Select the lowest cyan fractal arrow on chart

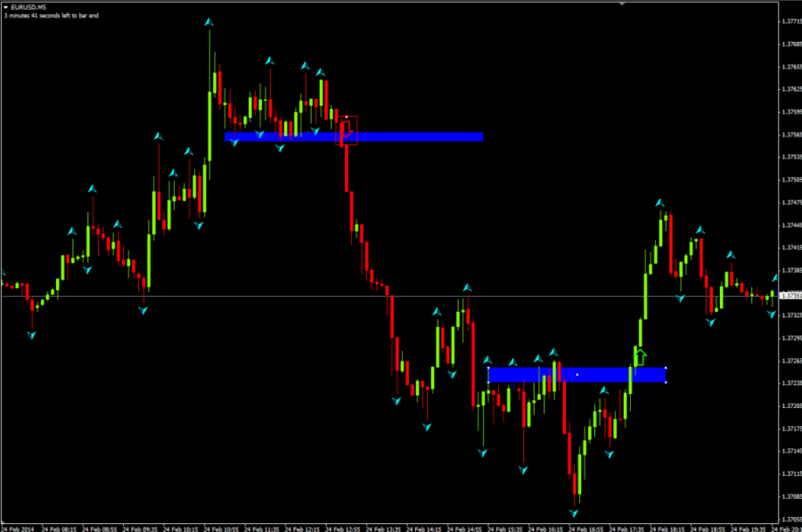pos(575,513)
